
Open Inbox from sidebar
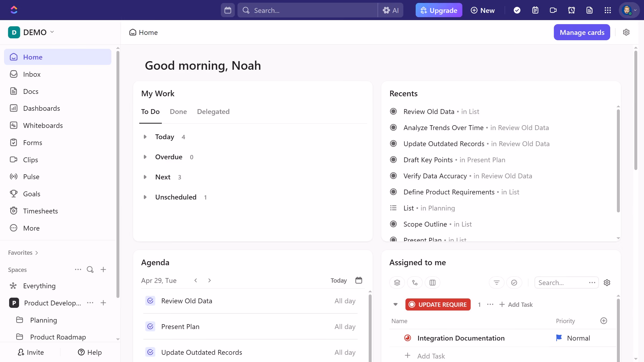tap(58, 74)
